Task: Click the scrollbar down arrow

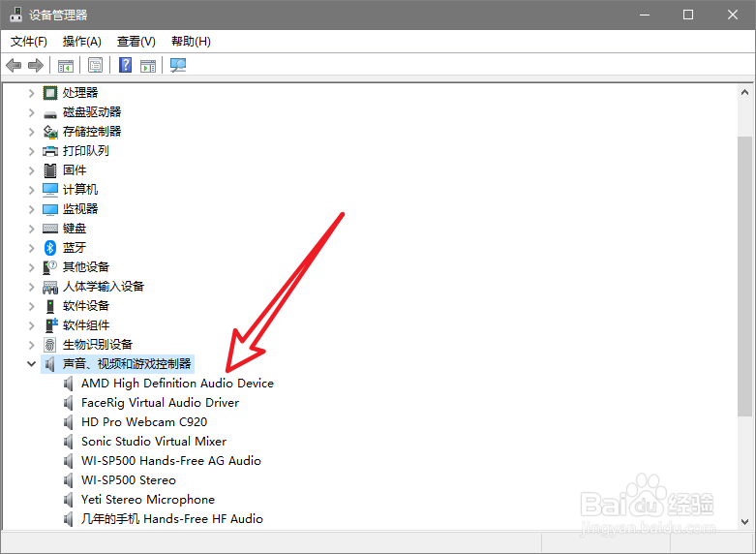Action: (744, 522)
